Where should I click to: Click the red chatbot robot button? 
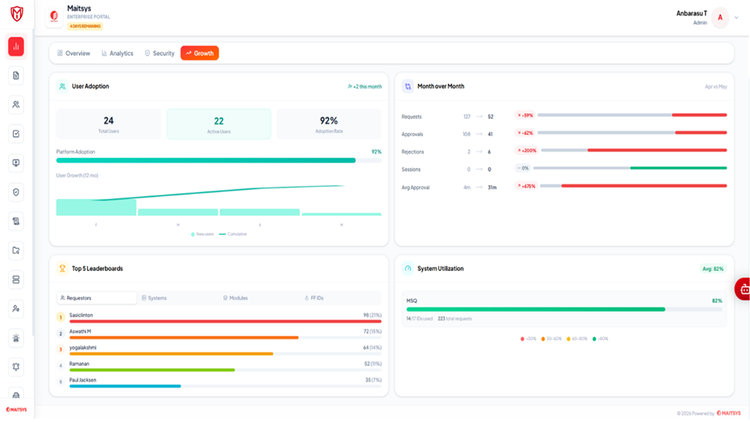tap(744, 289)
